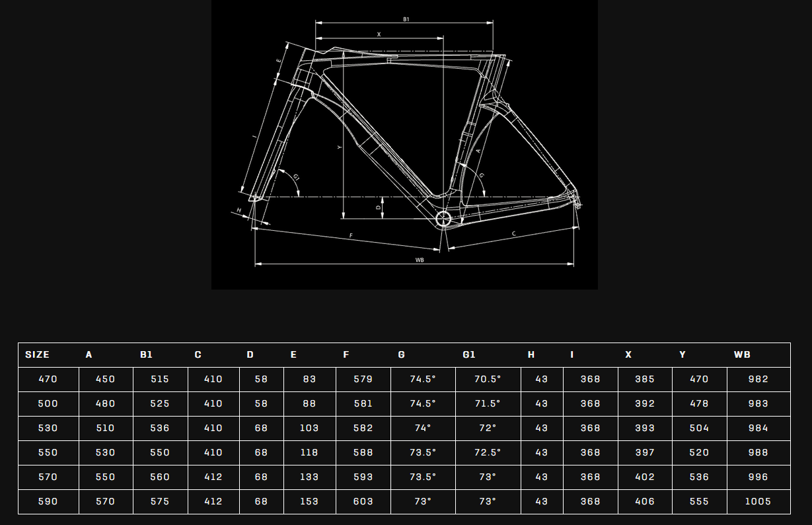Click the value 603 in the F column
This screenshot has height=525, width=812.
(363, 502)
